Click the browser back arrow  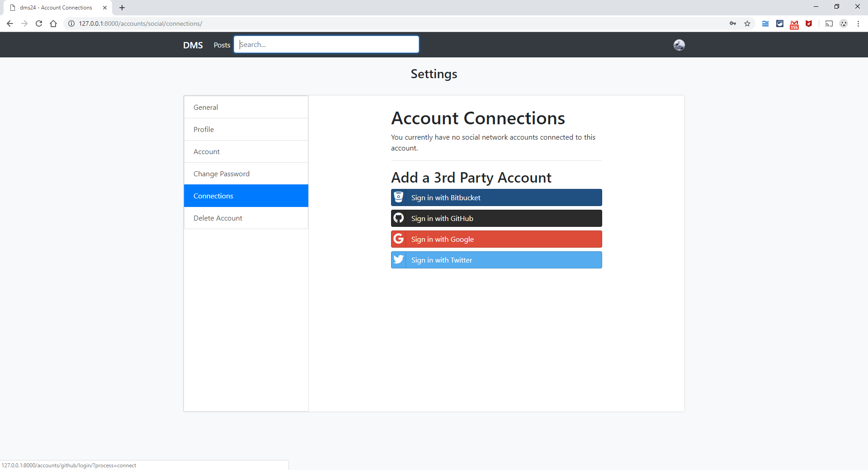[10, 23]
